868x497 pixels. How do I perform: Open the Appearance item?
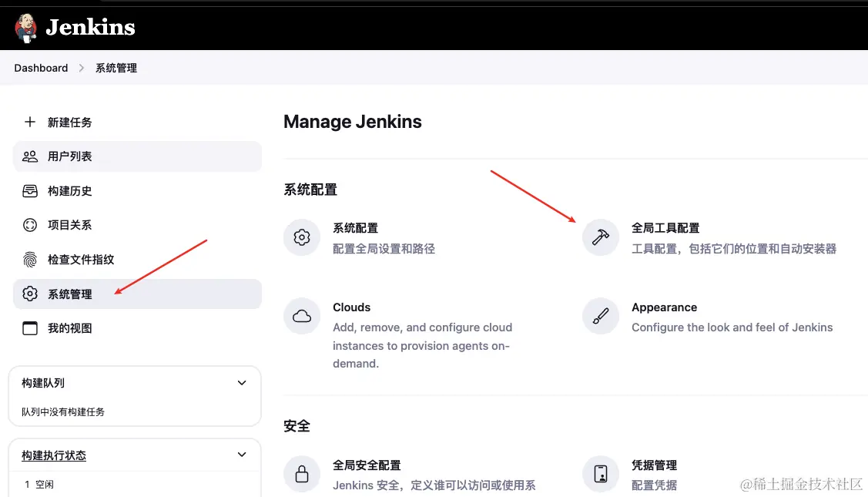664,307
